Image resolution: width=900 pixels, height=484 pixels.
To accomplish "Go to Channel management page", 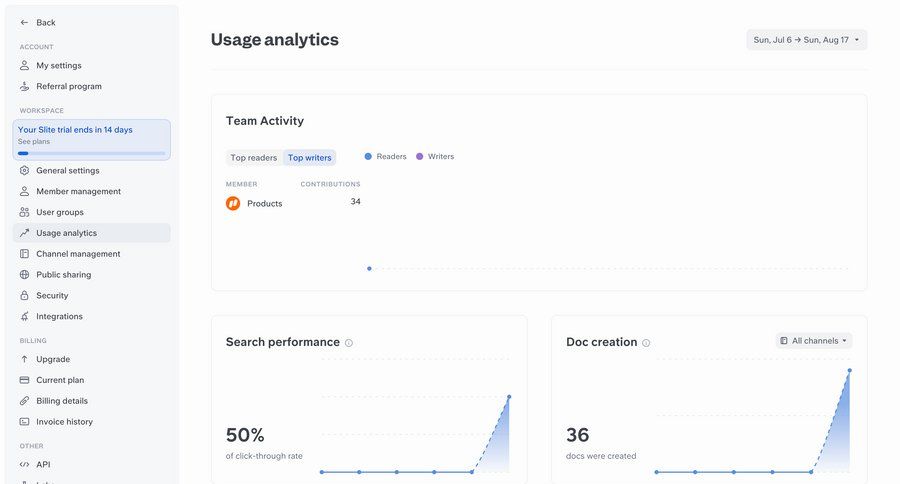I will point(78,254).
